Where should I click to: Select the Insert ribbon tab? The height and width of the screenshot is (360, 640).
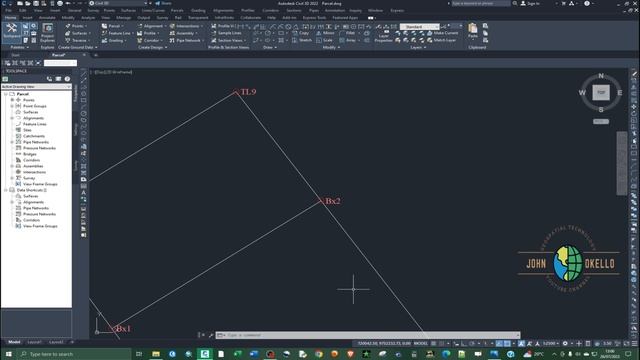click(x=27, y=18)
